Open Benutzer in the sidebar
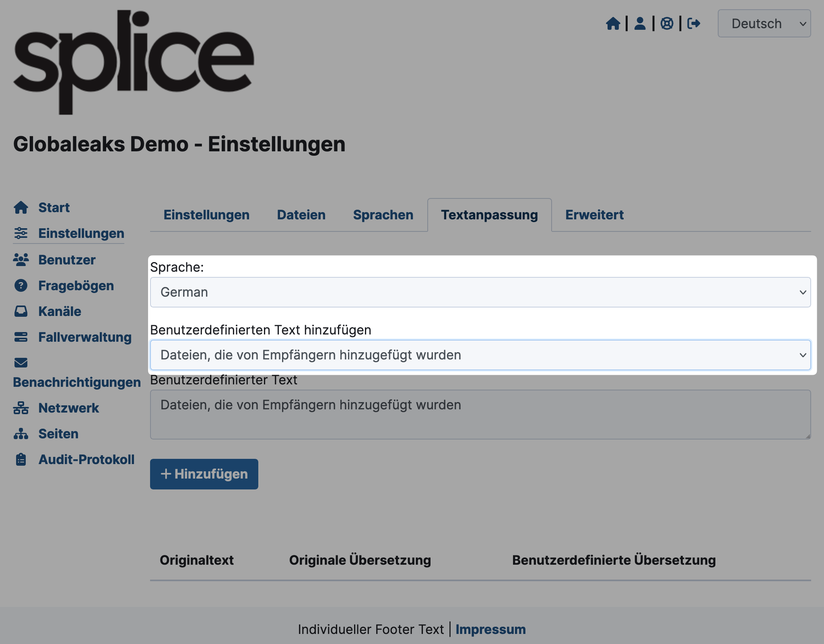Viewport: 824px width, 644px height. 67,260
